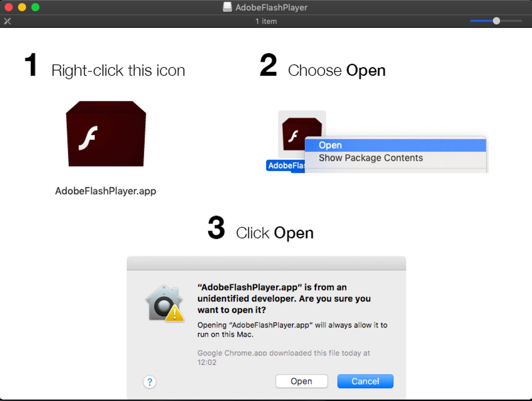Click the 'unidentified developer' warning message
The height and width of the screenshot is (401, 532).
pyautogui.click(x=284, y=299)
